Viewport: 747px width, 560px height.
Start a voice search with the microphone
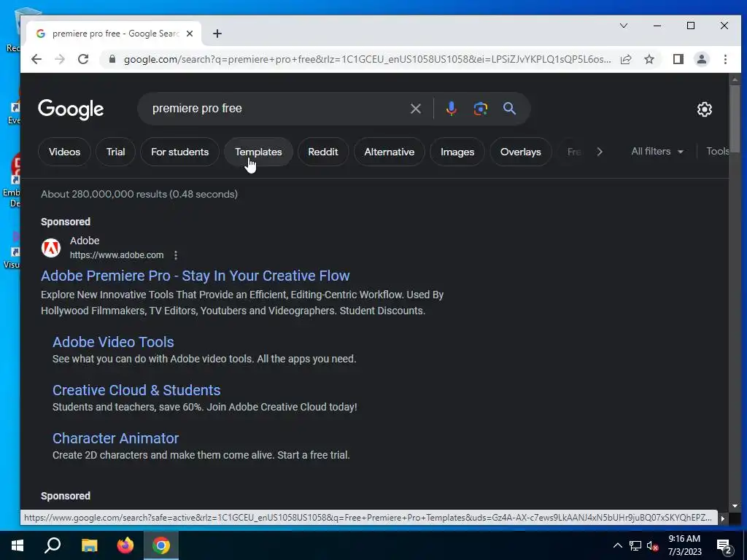coord(451,109)
